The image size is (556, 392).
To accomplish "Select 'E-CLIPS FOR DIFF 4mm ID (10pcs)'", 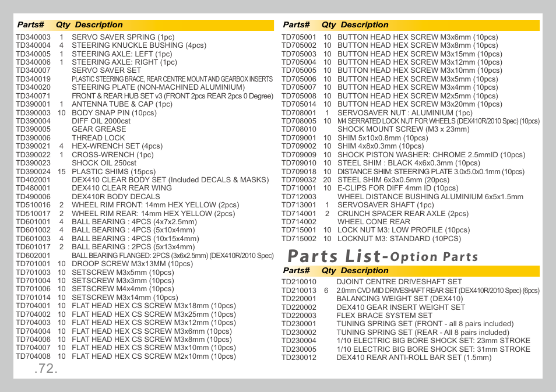I will [398, 188].
